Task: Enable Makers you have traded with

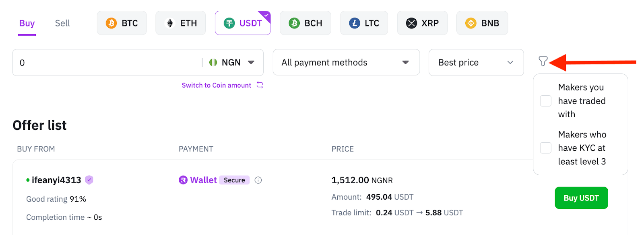Action: pyautogui.click(x=545, y=101)
